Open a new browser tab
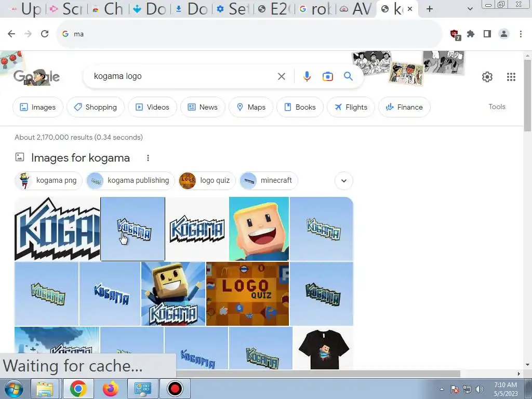Screen dimensions: 532x399 pyautogui.click(x=430, y=9)
